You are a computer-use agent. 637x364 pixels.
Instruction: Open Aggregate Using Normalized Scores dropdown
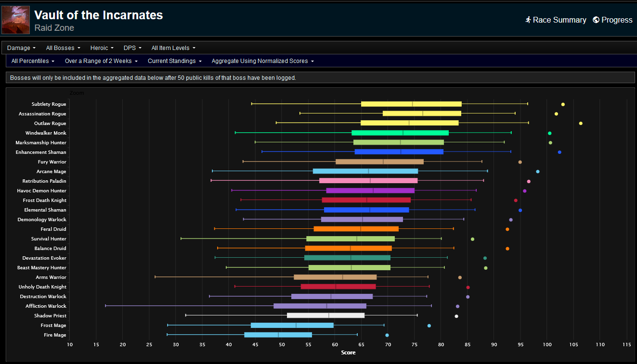(262, 61)
